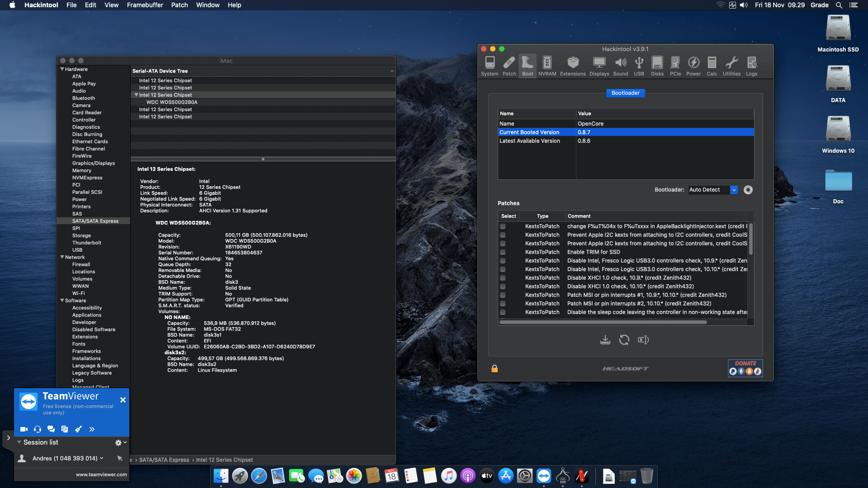Open the TeamViewer chat icon
868x488 pixels.
(51, 429)
